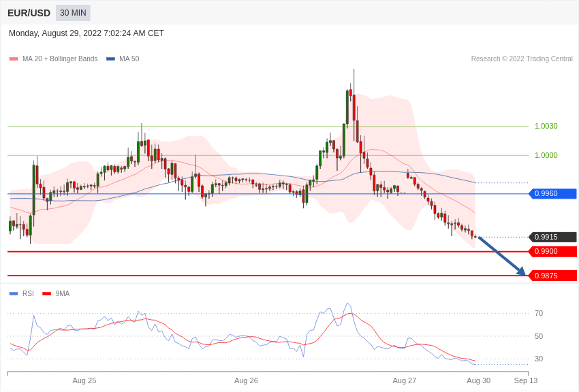This screenshot has width=579, height=392.
Task: Click the Aug 25 date axis label
Action: point(84,380)
